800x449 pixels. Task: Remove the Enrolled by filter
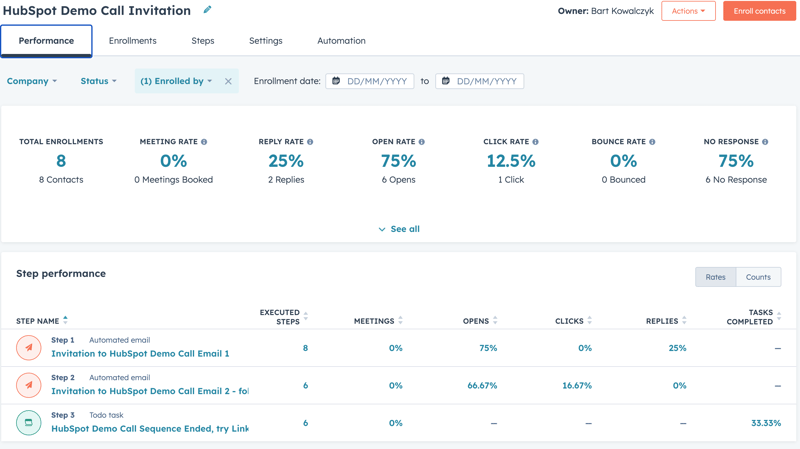(x=228, y=81)
